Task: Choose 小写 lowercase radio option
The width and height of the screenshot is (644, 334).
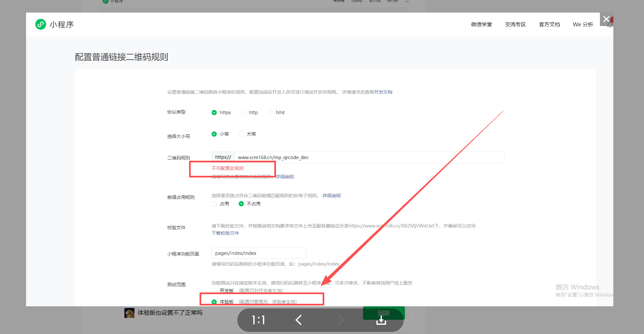Action: (x=214, y=134)
